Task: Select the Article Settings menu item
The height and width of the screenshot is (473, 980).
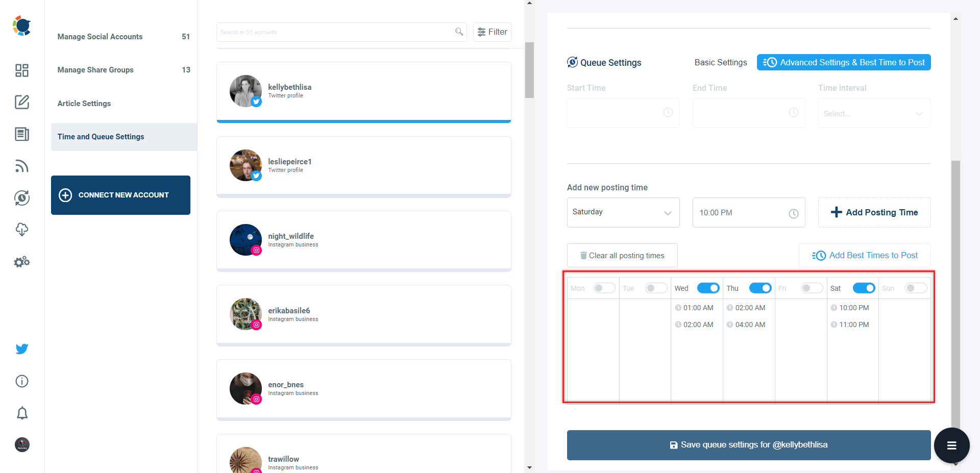Action: pyautogui.click(x=84, y=104)
